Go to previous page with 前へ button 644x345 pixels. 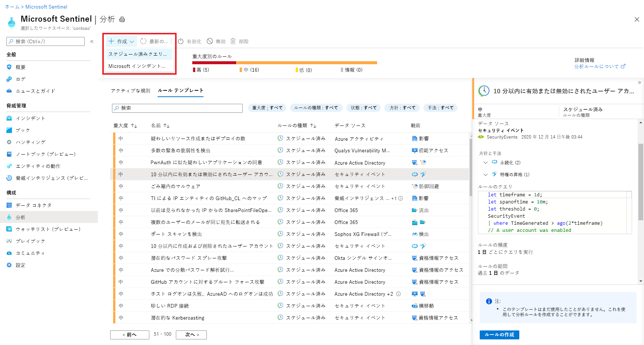tap(130, 335)
